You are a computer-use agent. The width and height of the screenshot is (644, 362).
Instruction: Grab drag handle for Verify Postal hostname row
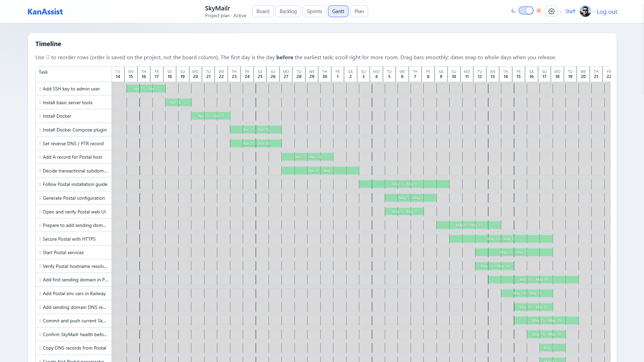(40, 267)
